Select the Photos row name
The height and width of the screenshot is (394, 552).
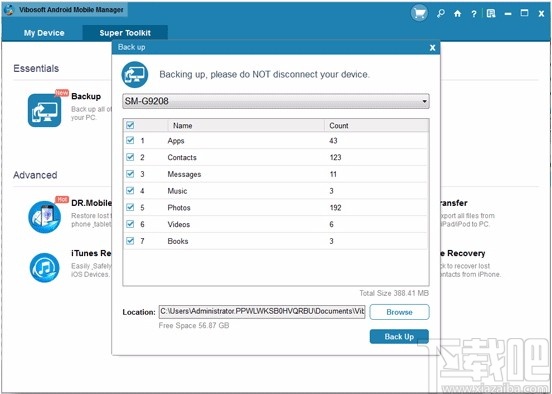tap(179, 208)
